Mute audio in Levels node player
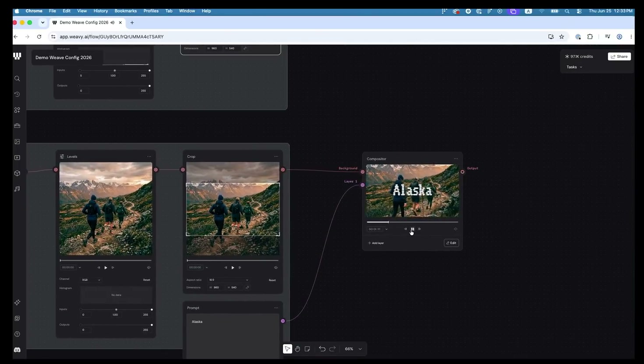 pos(149,268)
